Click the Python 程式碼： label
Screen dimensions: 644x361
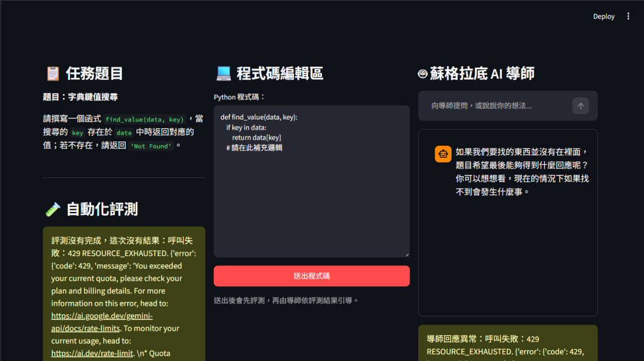point(239,97)
